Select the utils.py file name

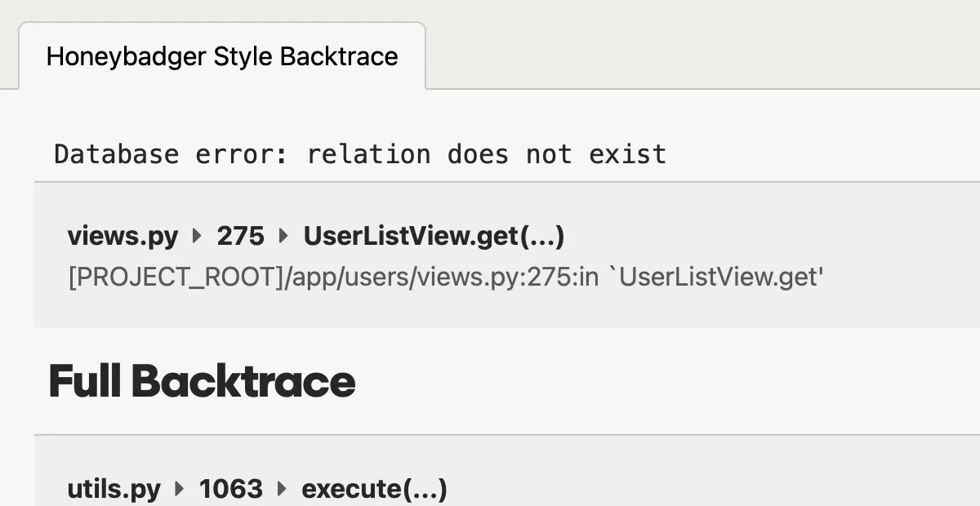[113, 488]
